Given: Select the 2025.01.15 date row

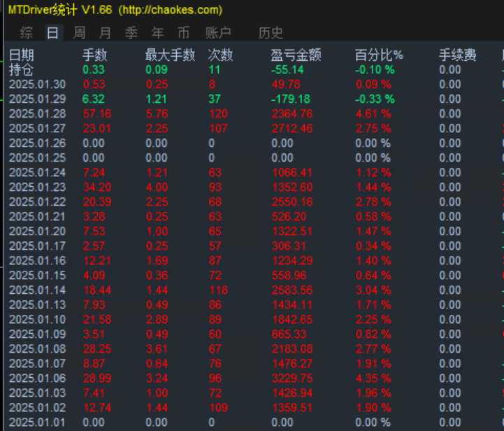Looking at the screenshot, I should (37, 276).
